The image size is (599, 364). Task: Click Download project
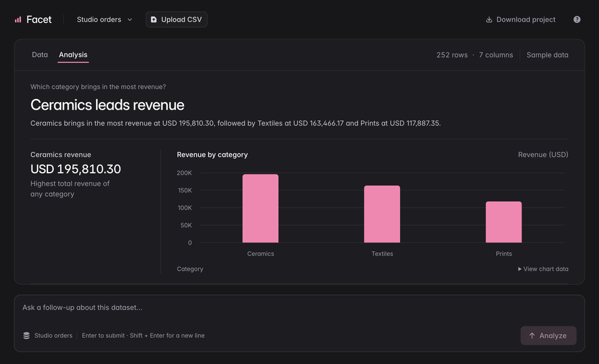[x=520, y=19]
